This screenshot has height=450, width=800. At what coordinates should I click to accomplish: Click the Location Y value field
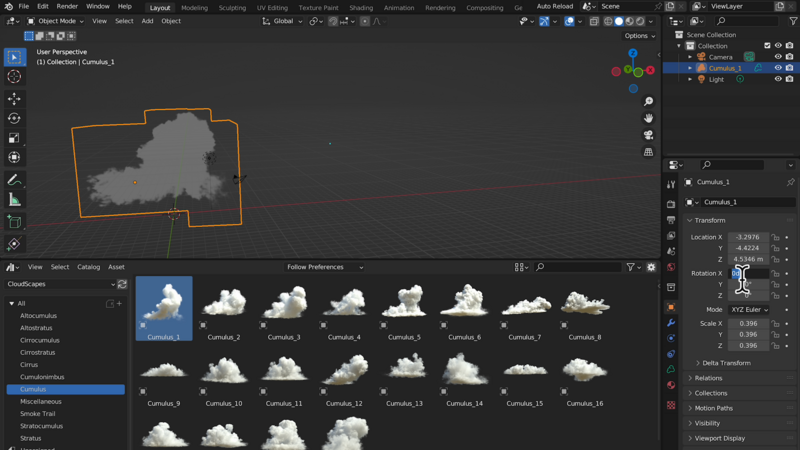748,248
